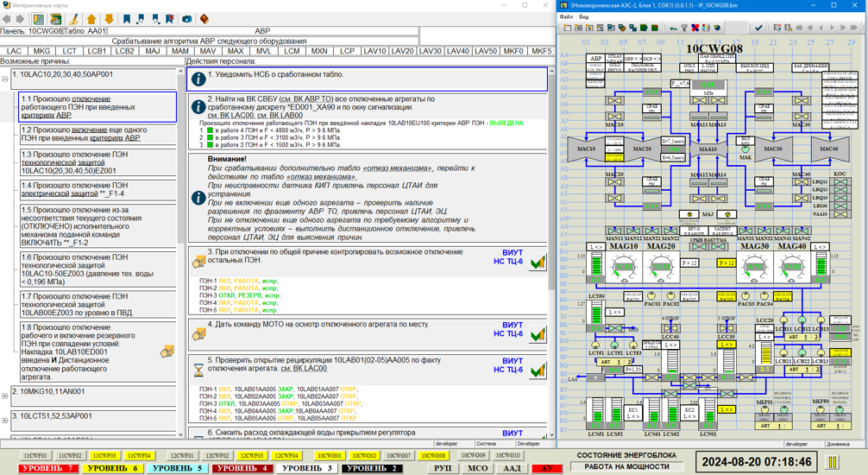Click the MAC10 turbine block on the diagram

(586, 149)
